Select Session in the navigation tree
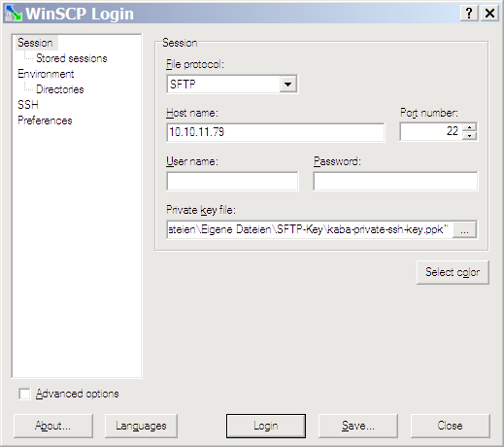Screen dimensions: 504x447 [x=35, y=43]
